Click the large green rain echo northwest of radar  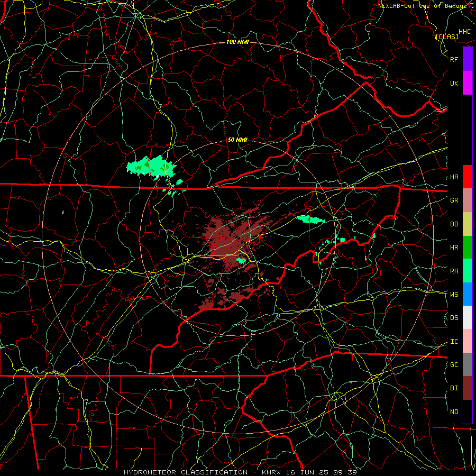[151, 167]
